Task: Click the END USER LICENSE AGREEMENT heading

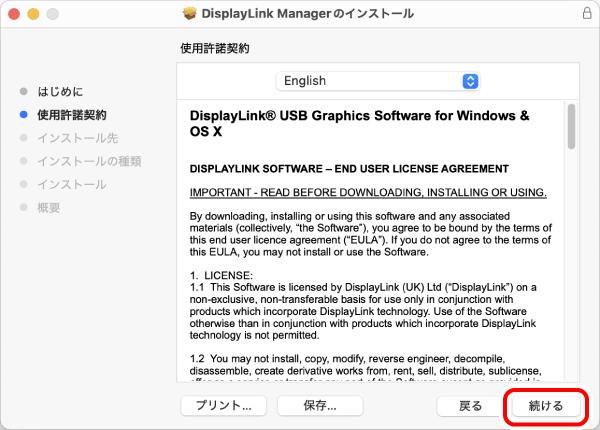Action: point(349,169)
